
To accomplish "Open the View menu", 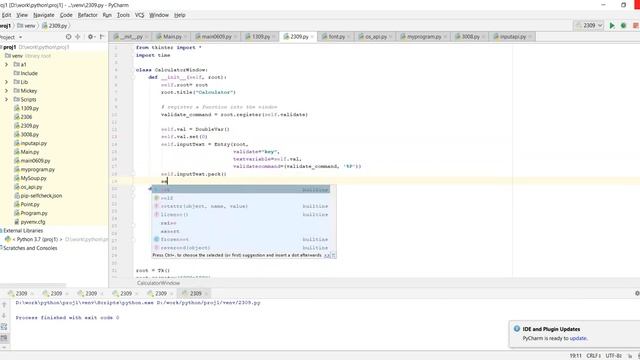I will 22,15.
